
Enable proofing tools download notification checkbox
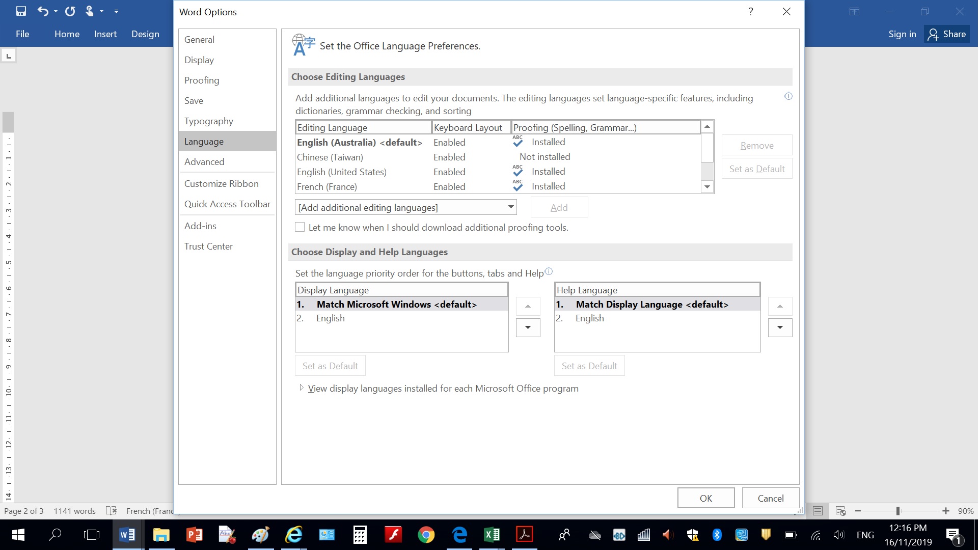point(300,227)
